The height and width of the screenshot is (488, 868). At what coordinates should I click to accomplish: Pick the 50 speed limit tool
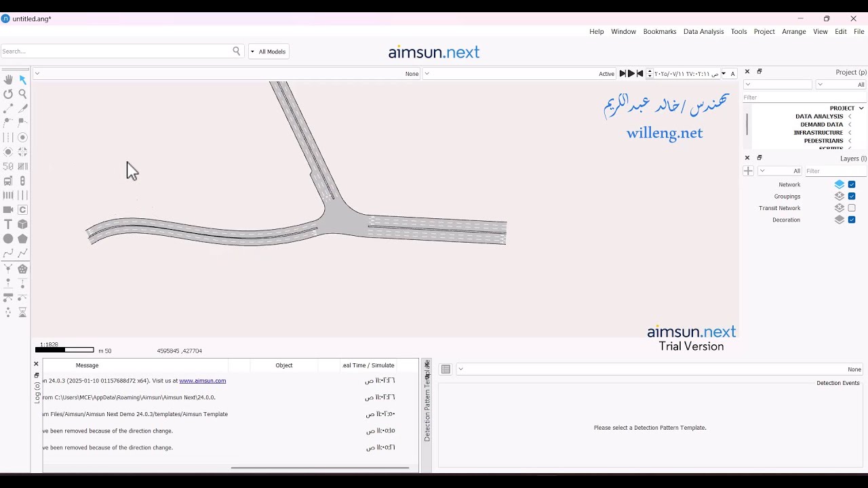(8, 166)
